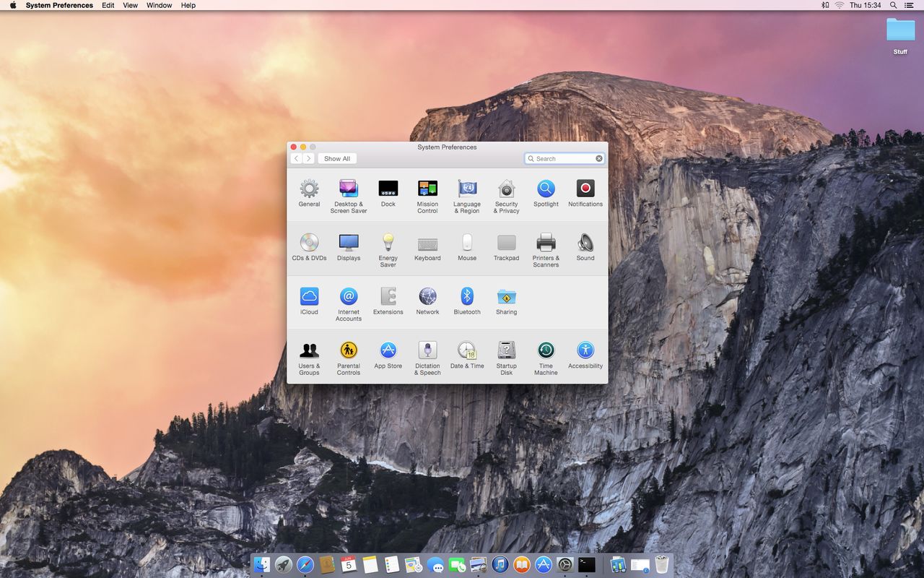Screen dimensions: 924x578
Task: Open FaceTime from the Dock
Action: [x=457, y=564]
